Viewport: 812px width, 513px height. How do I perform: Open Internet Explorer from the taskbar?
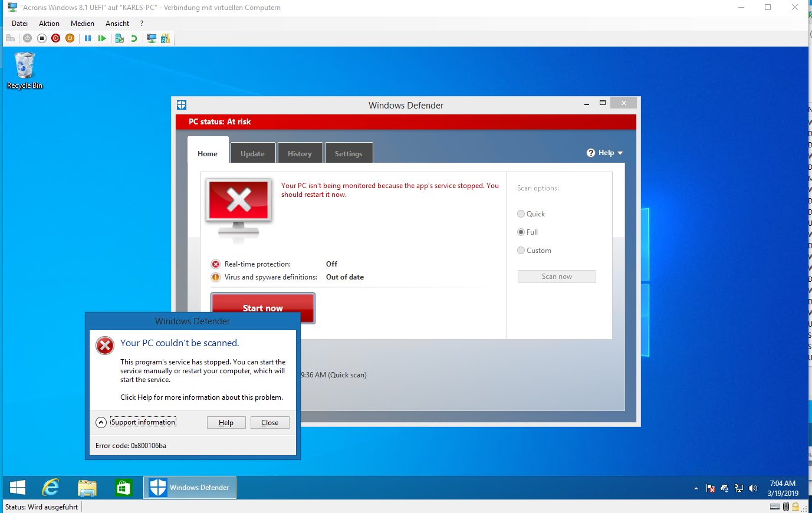pyautogui.click(x=51, y=488)
